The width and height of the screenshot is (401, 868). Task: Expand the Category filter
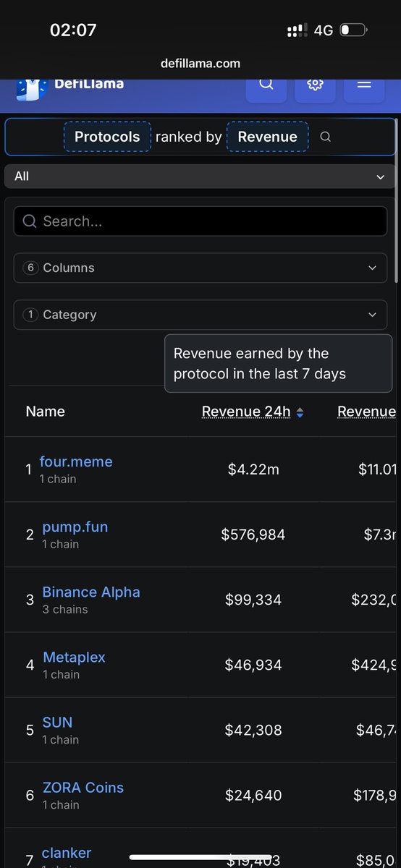(x=200, y=315)
